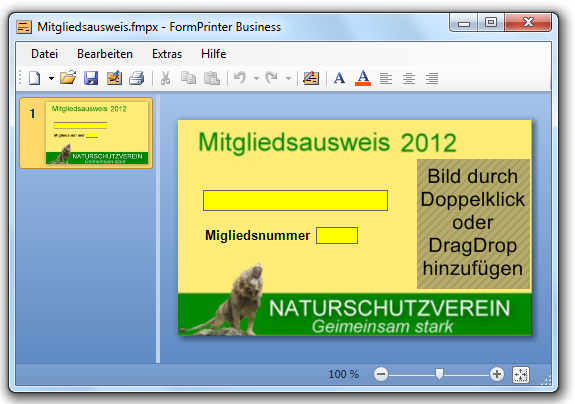
Task: Select the Cut scissors icon
Action: coord(165,78)
